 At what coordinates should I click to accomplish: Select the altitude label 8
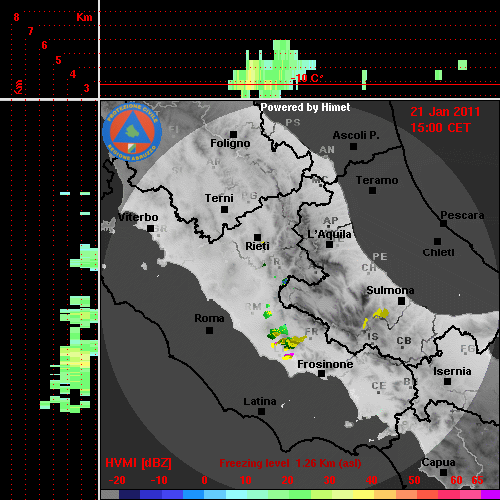click(16, 17)
